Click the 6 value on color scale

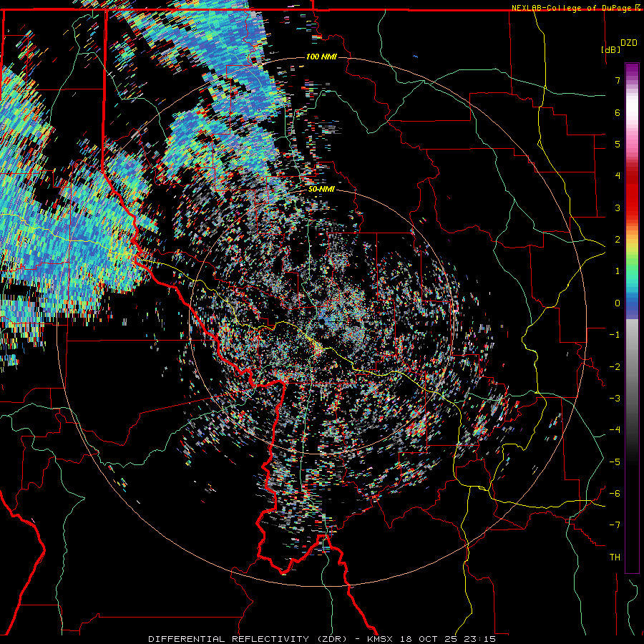[x=618, y=112]
